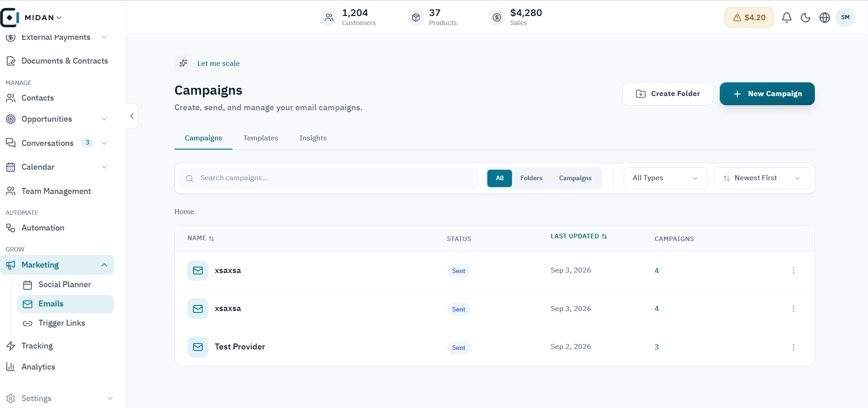868x408 pixels.
Task: Click the Sales dollar icon
Action: pos(497,17)
